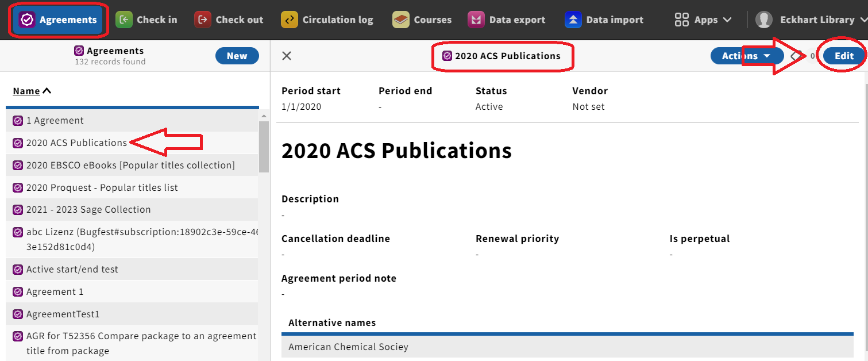Screen dimensions: 868x361
Task: Click agreement icon beside '1 Agreement'
Action: 18,120
